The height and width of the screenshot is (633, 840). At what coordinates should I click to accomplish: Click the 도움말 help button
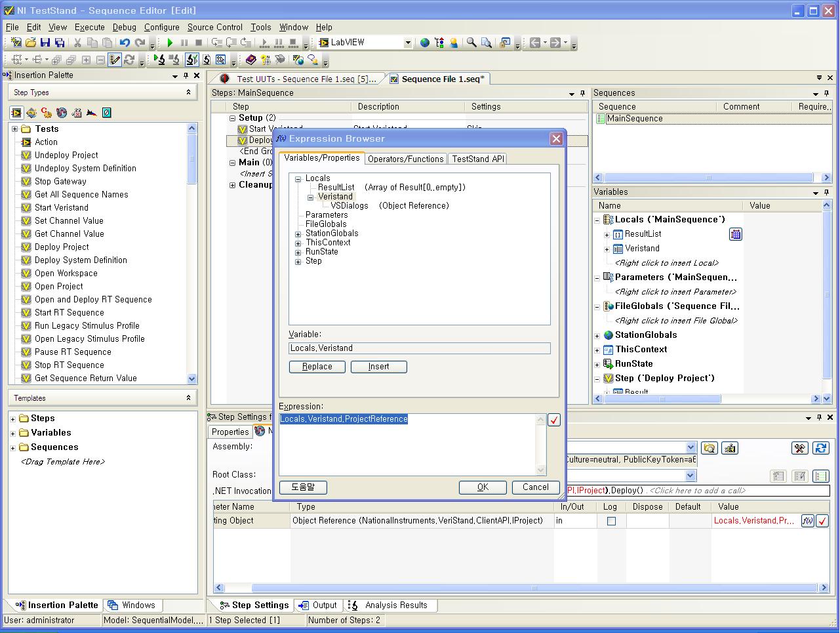click(303, 487)
